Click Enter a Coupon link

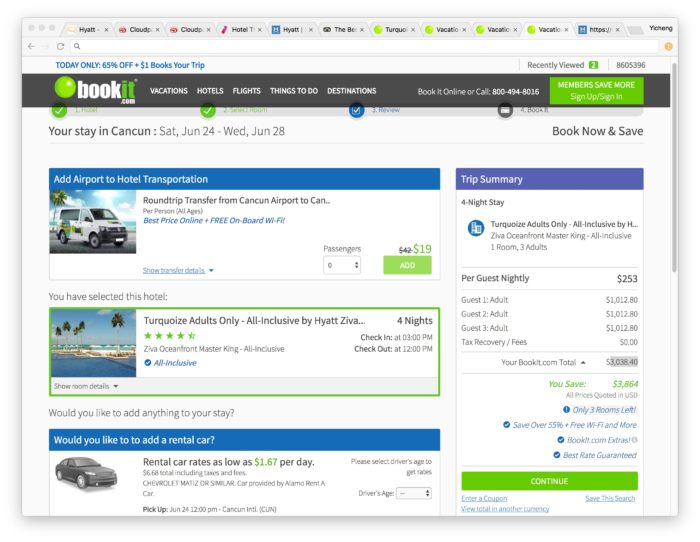pos(484,498)
